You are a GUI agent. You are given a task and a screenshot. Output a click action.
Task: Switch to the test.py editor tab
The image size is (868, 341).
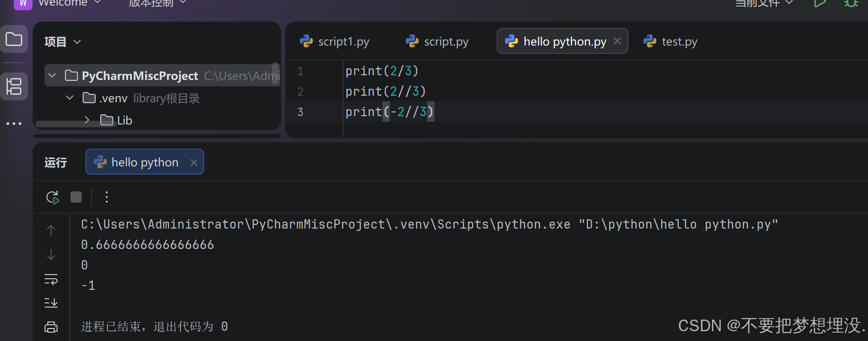(x=670, y=42)
